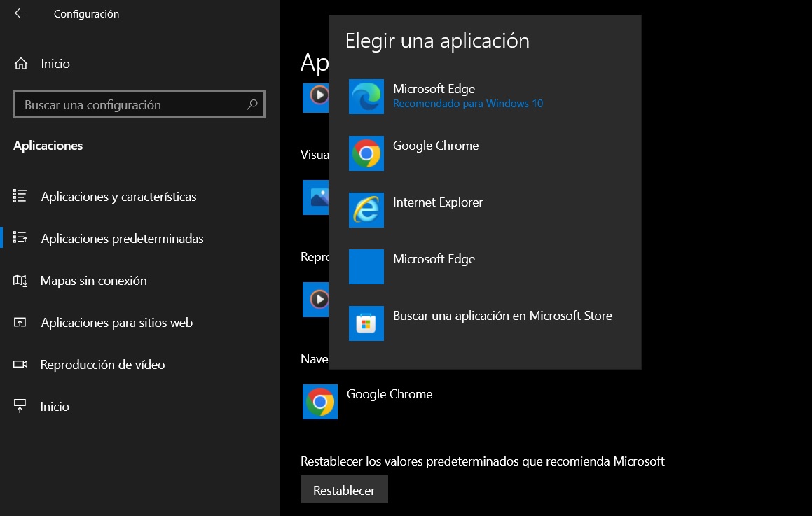Click the Mapas sin conexión map icon
This screenshot has width=812, height=516.
[20, 281]
